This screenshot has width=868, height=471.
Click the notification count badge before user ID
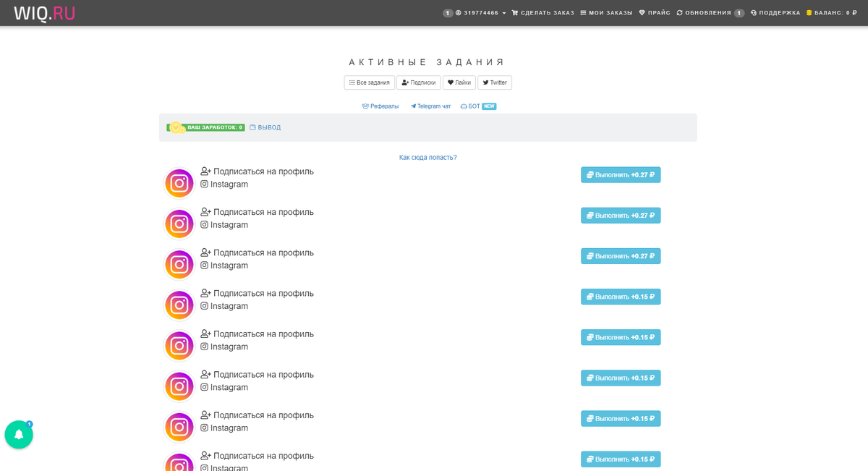(448, 13)
